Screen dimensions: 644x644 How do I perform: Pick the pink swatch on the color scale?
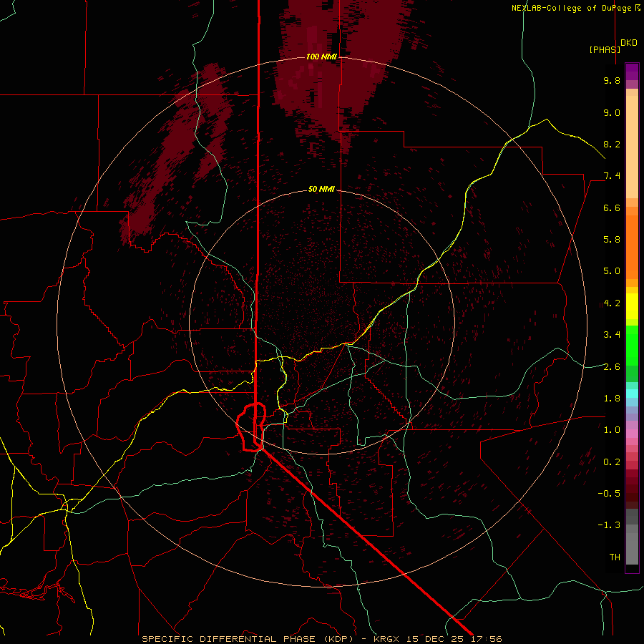[x=632, y=434]
